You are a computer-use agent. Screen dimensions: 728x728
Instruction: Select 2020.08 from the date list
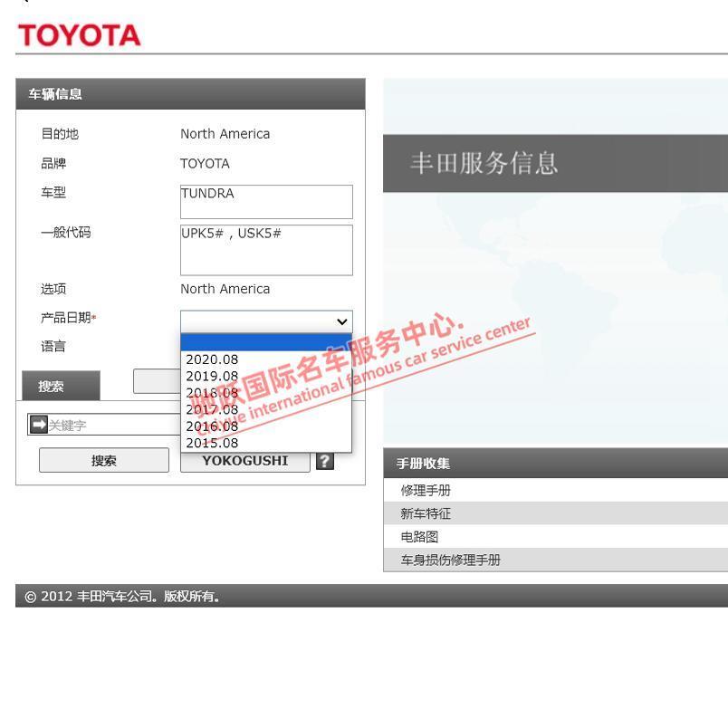tap(266, 359)
